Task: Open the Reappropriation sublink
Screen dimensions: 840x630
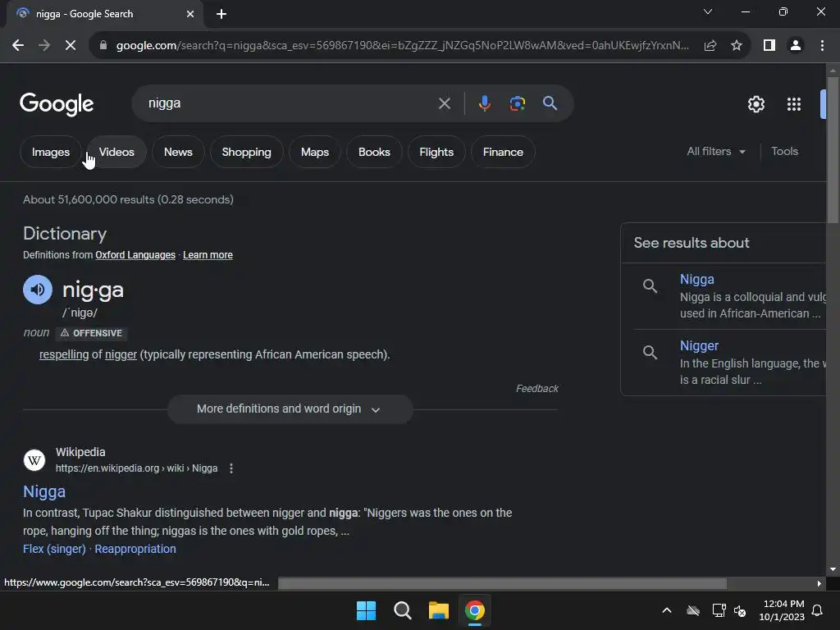Action: pyautogui.click(x=135, y=549)
